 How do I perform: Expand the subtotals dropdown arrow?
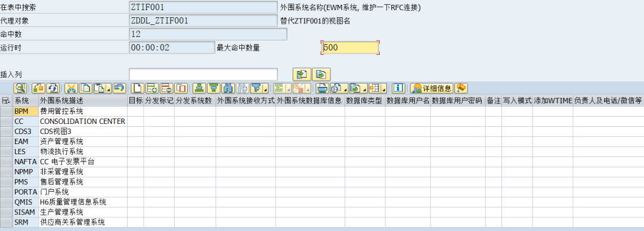coord(308,88)
